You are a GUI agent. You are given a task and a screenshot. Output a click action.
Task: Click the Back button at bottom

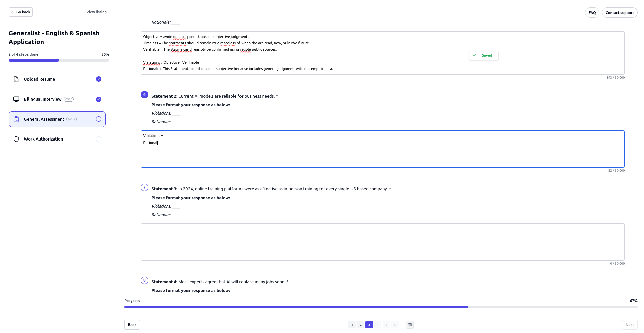point(132,325)
